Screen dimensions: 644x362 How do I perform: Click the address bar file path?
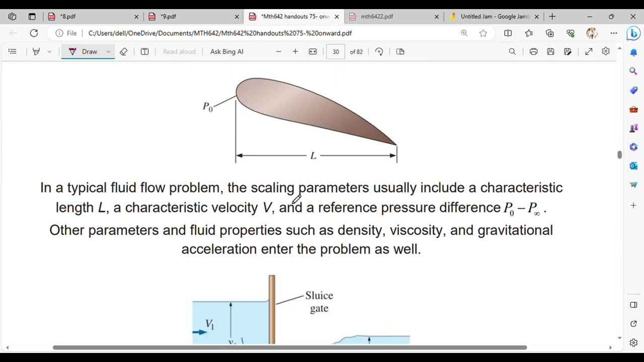(220, 33)
